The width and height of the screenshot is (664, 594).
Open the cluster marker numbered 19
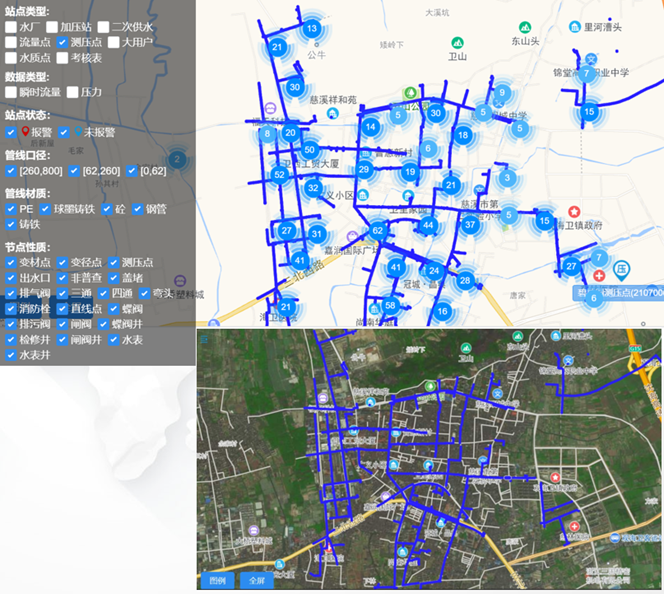click(410, 172)
